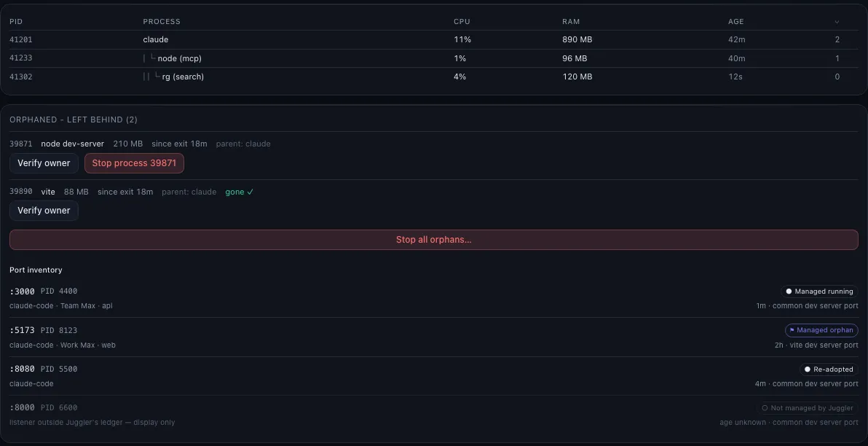Click the 42m age value
The width and height of the screenshot is (868, 446).
(x=737, y=40)
